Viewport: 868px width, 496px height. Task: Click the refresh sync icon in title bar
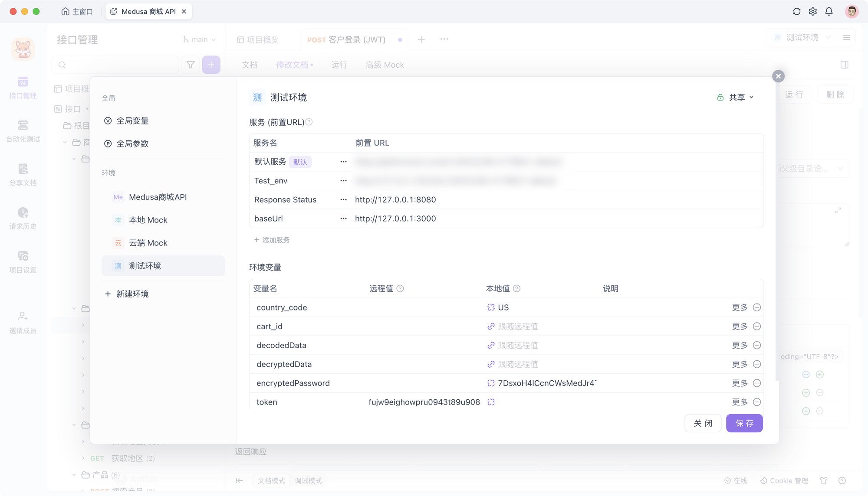[796, 12]
